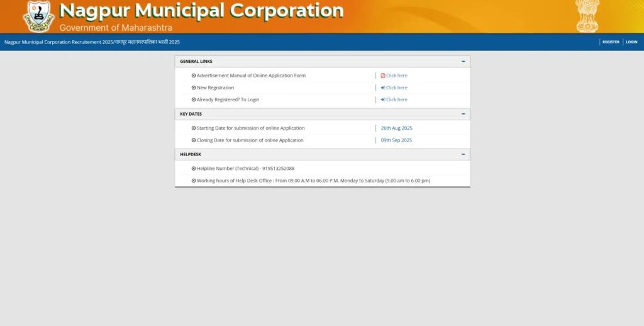Click the bullet icon before Helpline Number
The height and width of the screenshot is (326, 644).
194,169
